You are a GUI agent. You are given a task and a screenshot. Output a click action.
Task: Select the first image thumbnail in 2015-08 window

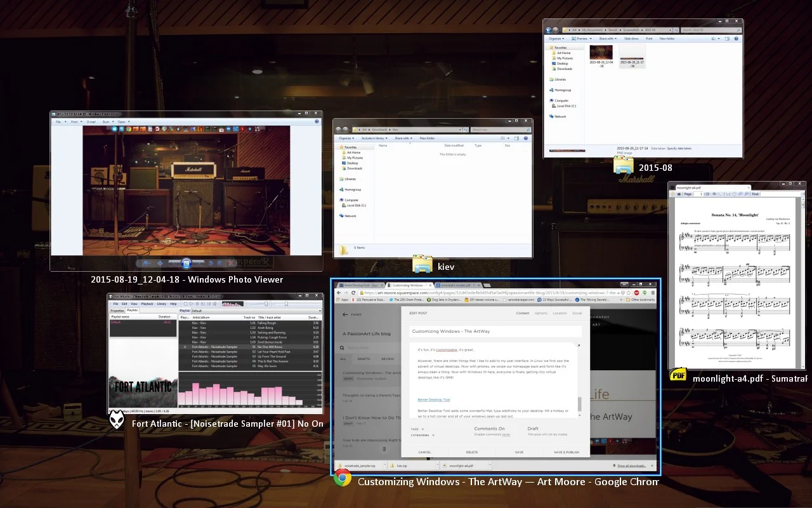point(601,51)
